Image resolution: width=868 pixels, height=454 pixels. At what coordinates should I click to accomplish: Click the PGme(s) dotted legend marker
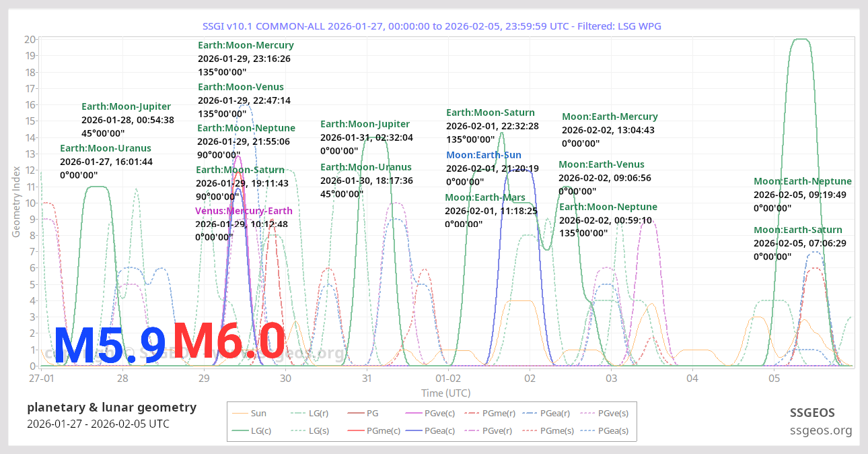(x=529, y=430)
